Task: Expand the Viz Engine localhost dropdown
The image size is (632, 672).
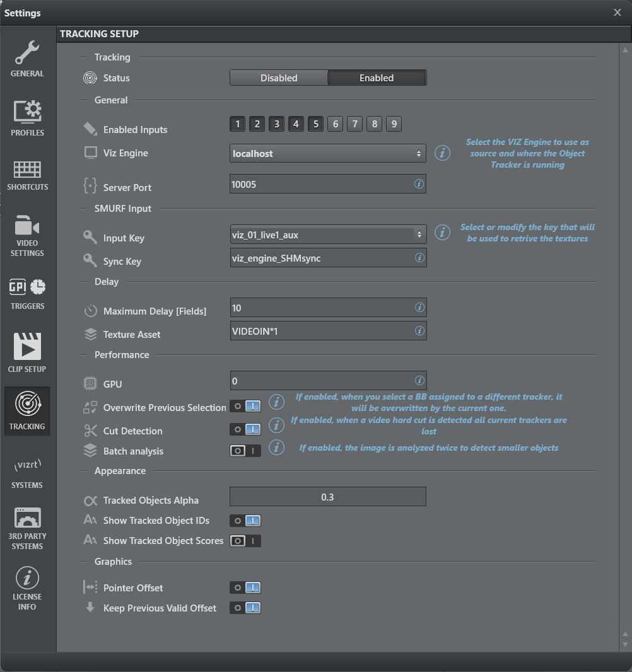Action: pos(327,153)
